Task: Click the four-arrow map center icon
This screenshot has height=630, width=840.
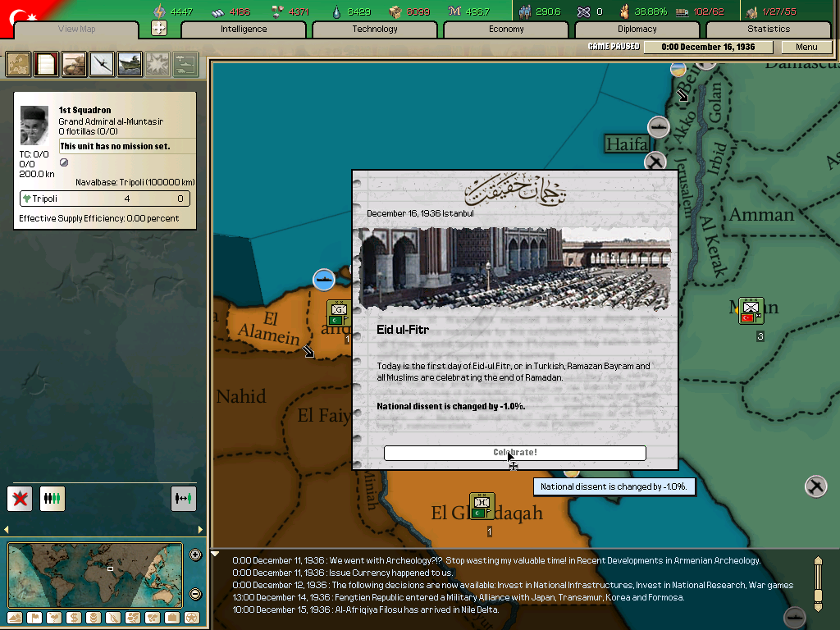Action: point(159,29)
